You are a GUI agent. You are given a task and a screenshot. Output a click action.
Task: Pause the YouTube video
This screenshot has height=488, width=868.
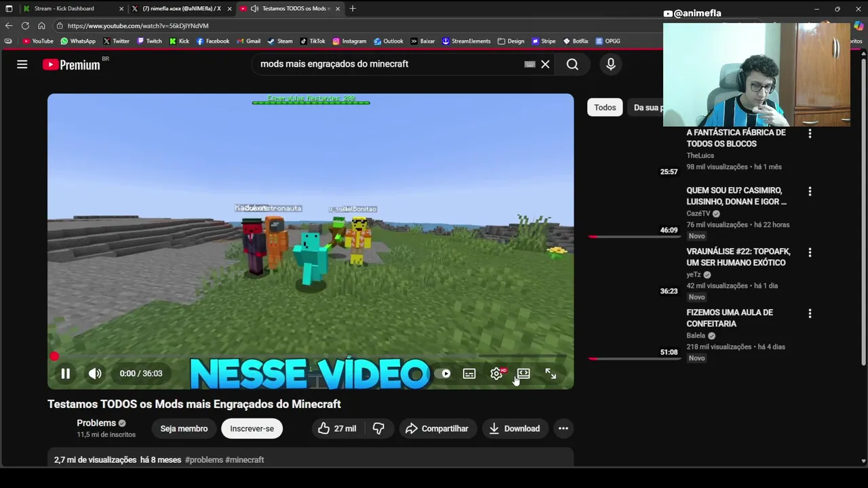pos(66,373)
